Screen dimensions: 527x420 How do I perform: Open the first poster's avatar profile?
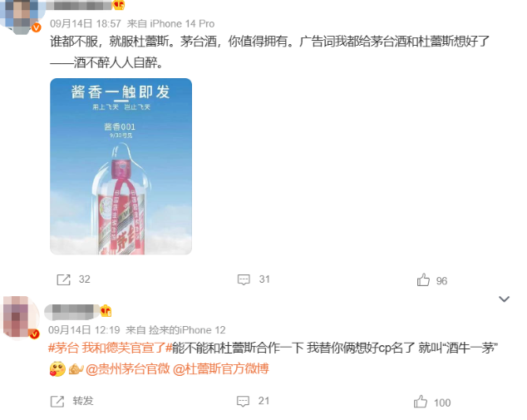pos(20,15)
